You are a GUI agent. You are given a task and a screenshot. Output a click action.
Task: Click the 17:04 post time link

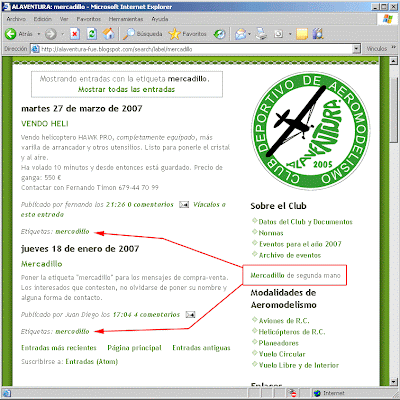point(122,314)
